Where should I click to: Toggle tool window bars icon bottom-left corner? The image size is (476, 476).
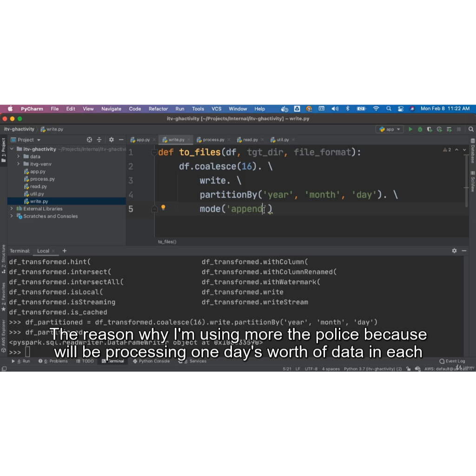(x=4, y=369)
